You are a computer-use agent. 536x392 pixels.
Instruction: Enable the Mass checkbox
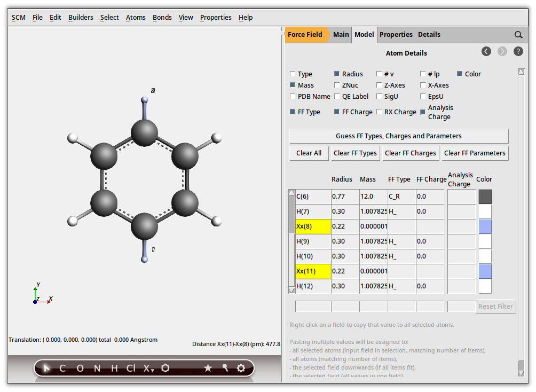click(291, 85)
